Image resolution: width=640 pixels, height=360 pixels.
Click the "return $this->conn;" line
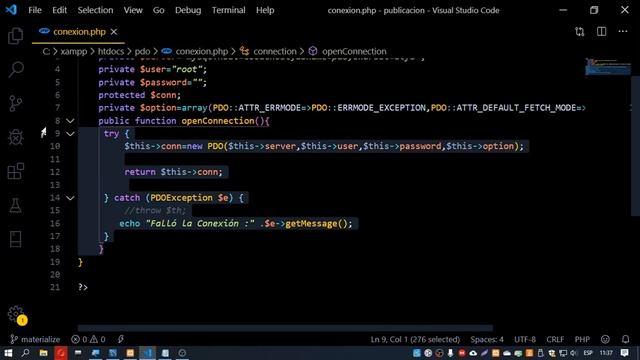[174, 172]
